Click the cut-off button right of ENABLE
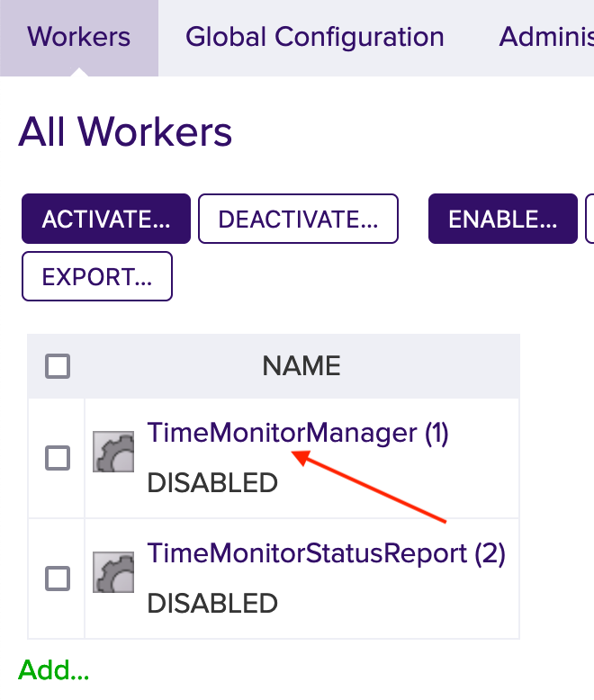Viewport: 594px width, 700px height. click(x=589, y=219)
